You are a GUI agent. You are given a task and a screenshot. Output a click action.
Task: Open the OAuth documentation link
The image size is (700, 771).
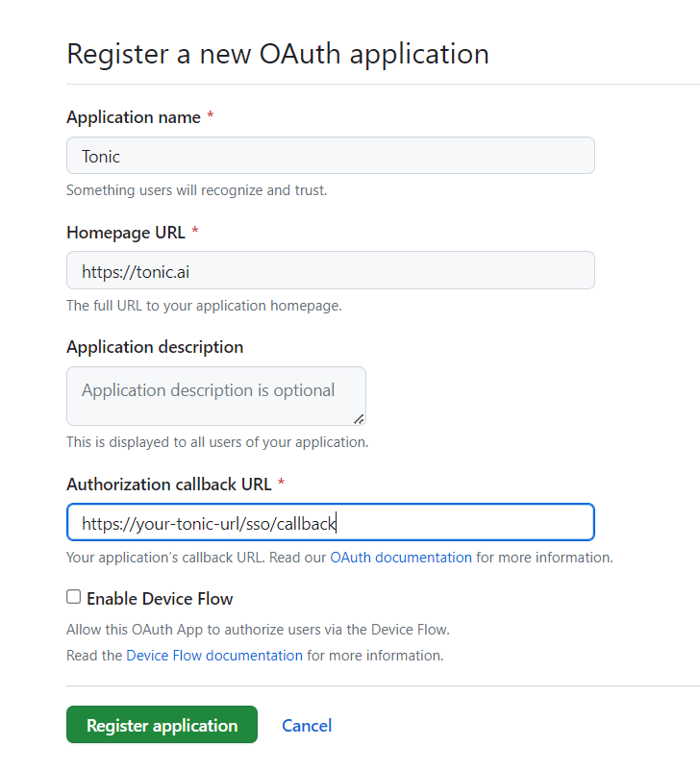(x=401, y=558)
